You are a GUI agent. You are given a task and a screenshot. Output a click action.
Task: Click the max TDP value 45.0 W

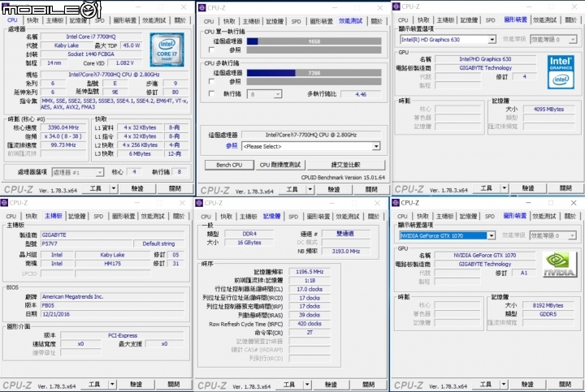click(x=132, y=45)
